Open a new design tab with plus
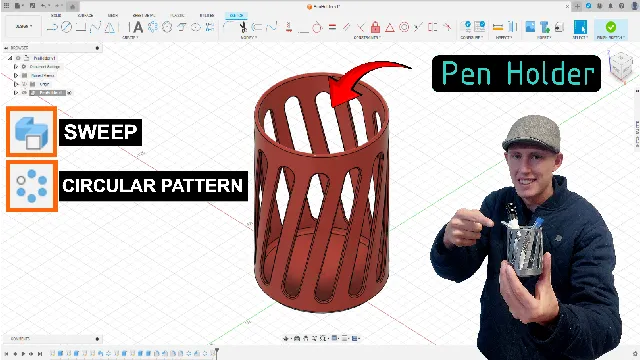 (577, 6)
